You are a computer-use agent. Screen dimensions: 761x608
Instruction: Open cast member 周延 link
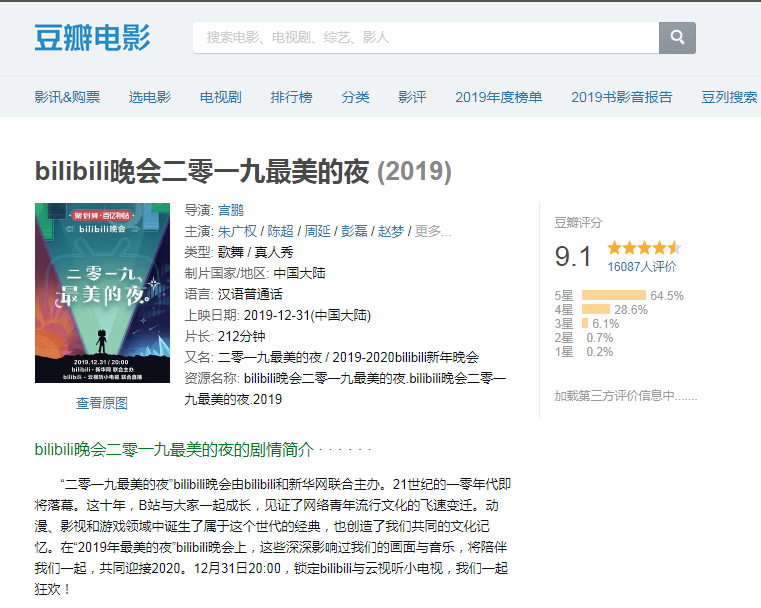317,231
